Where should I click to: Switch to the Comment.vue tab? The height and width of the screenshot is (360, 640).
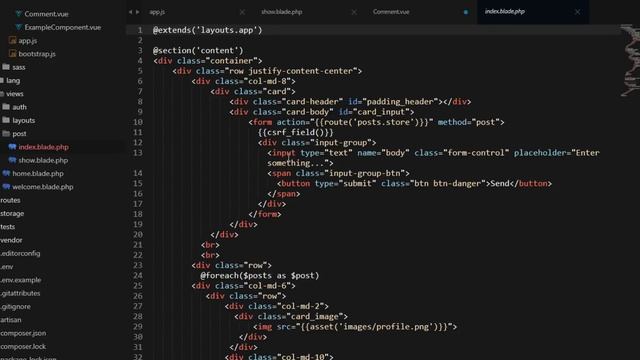point(391,12)
